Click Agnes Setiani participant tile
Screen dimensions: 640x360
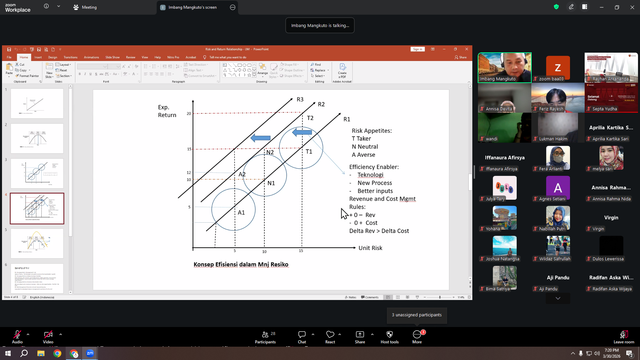558,188
